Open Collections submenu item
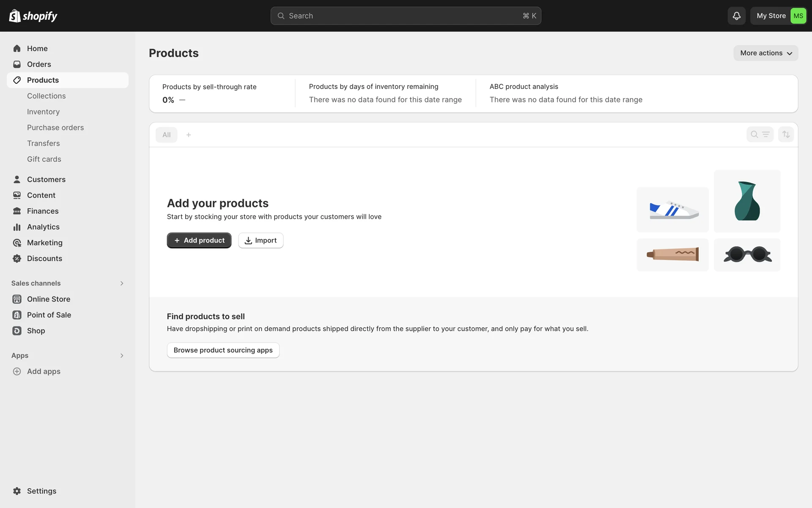The width and height of the screenshot is (812, 508). tap(46, 96)
